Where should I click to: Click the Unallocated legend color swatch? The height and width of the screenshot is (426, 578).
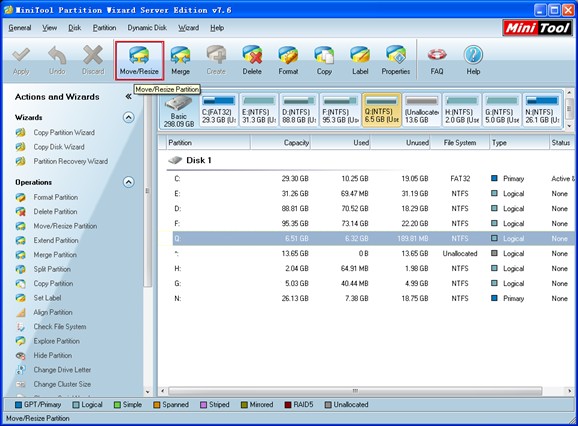[x=328, y=405]
